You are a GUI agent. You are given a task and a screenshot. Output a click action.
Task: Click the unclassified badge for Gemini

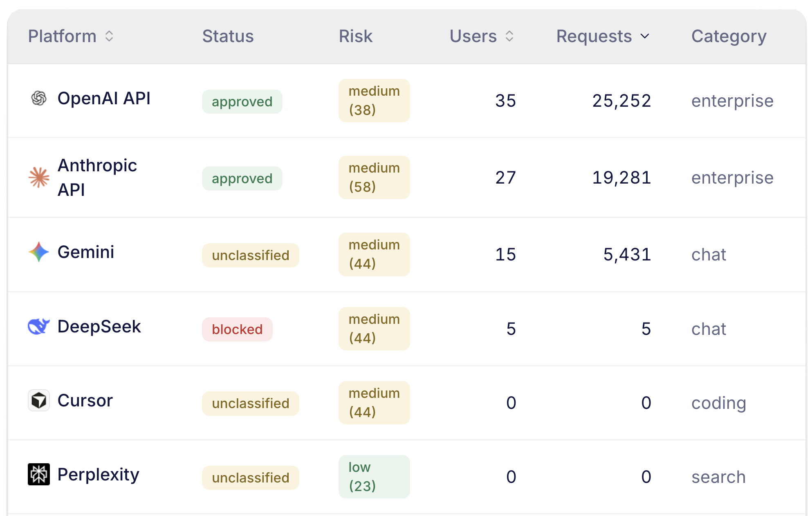pyautogui.click(x=251, y=255)
